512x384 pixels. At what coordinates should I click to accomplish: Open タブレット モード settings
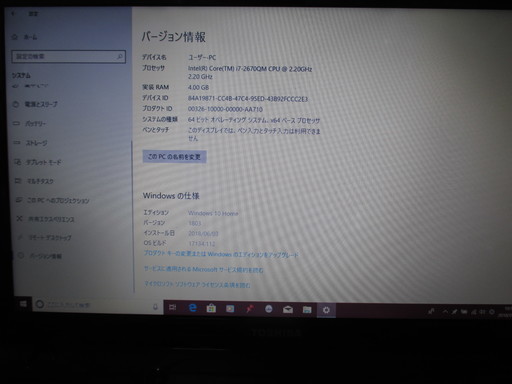tap(44, 162)
